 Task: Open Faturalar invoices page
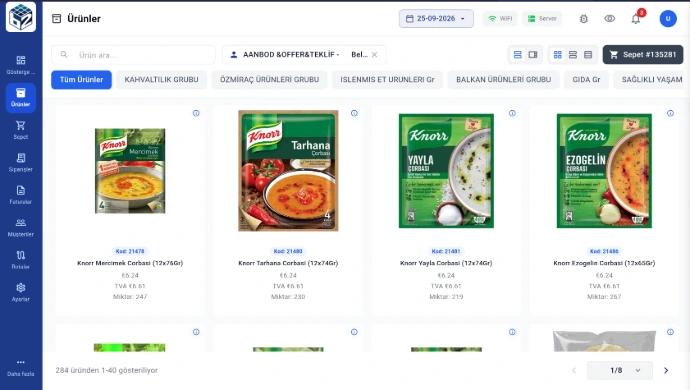(x=21, y=195)
